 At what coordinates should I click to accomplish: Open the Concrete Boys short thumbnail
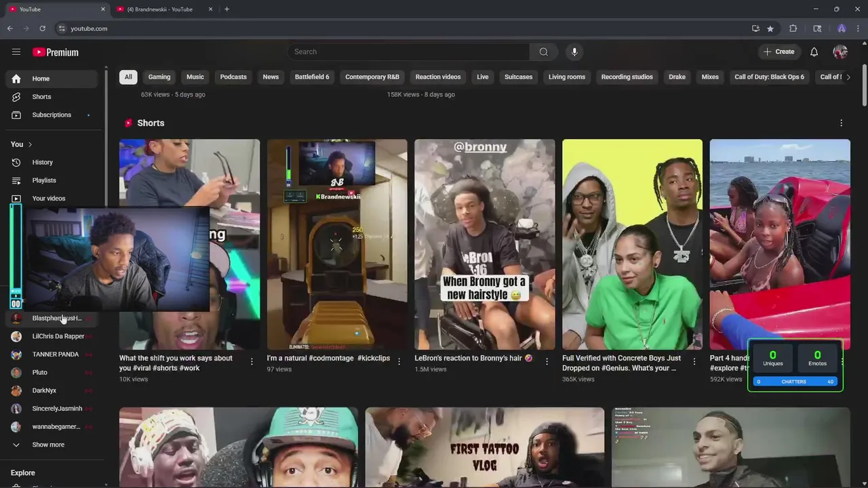[x=632, y=245]
